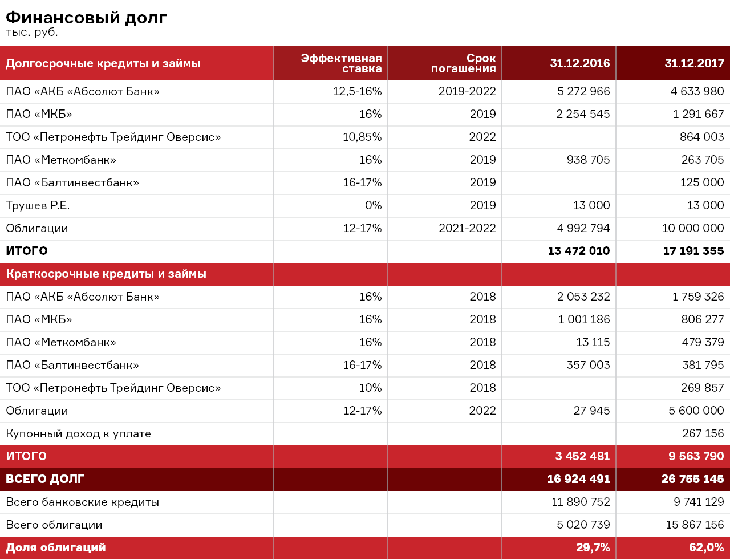Select the value '125 000'

[702, 182]
